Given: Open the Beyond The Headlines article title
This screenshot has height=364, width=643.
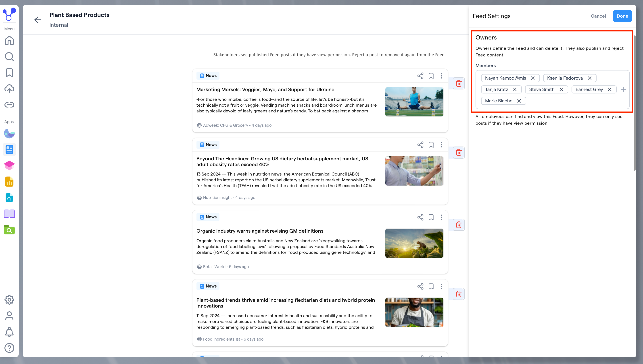Looking at the screenshot, I should point(282,161).
